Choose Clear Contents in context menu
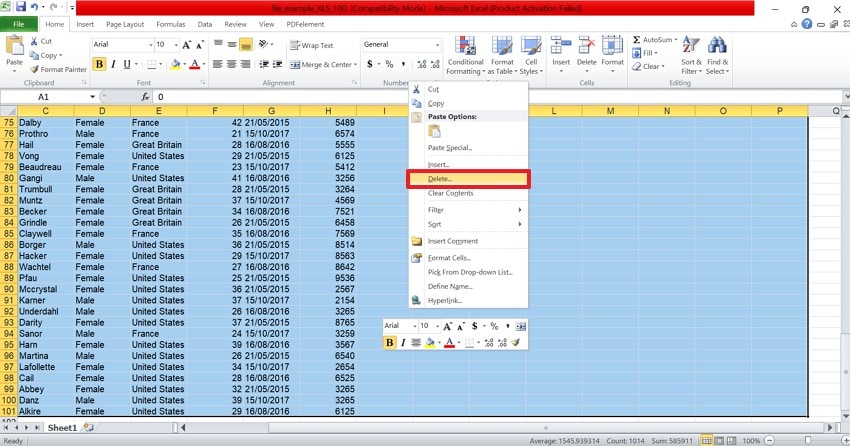The image size is (850, 446). [468, 193]
